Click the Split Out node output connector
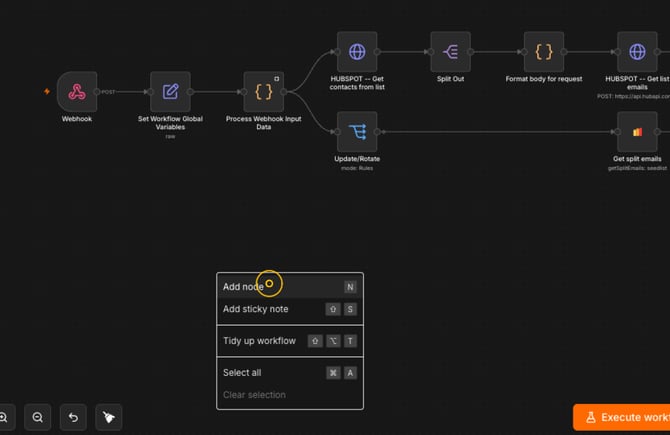 pos(470,52)
